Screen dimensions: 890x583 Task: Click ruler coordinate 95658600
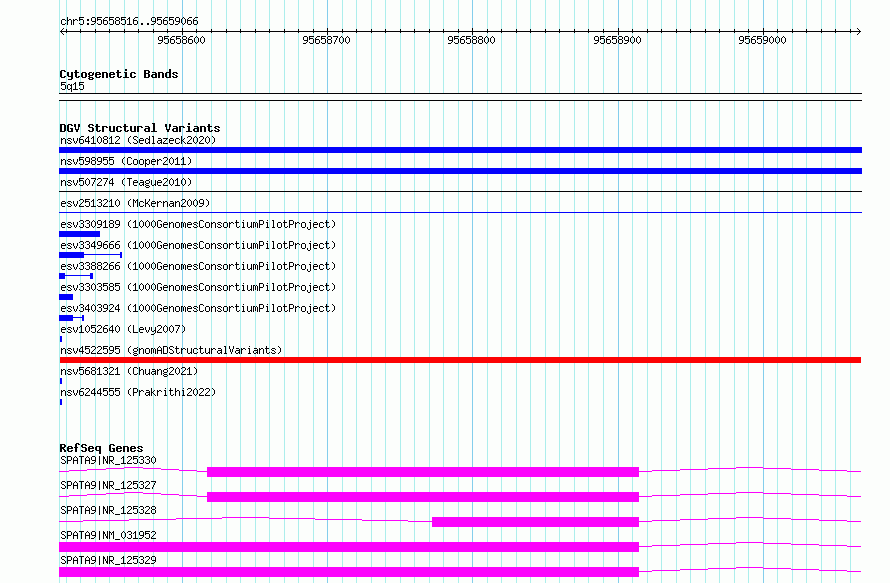point(181,40)
